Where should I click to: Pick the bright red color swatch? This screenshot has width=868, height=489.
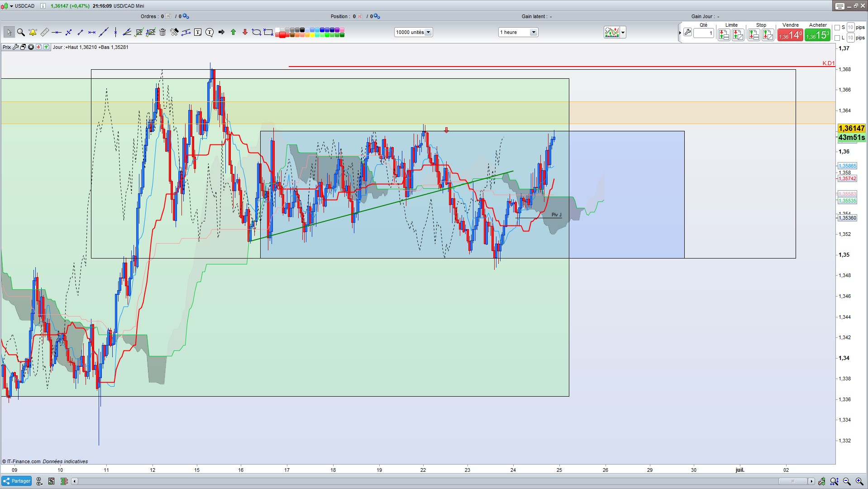(x=282, y=35)
